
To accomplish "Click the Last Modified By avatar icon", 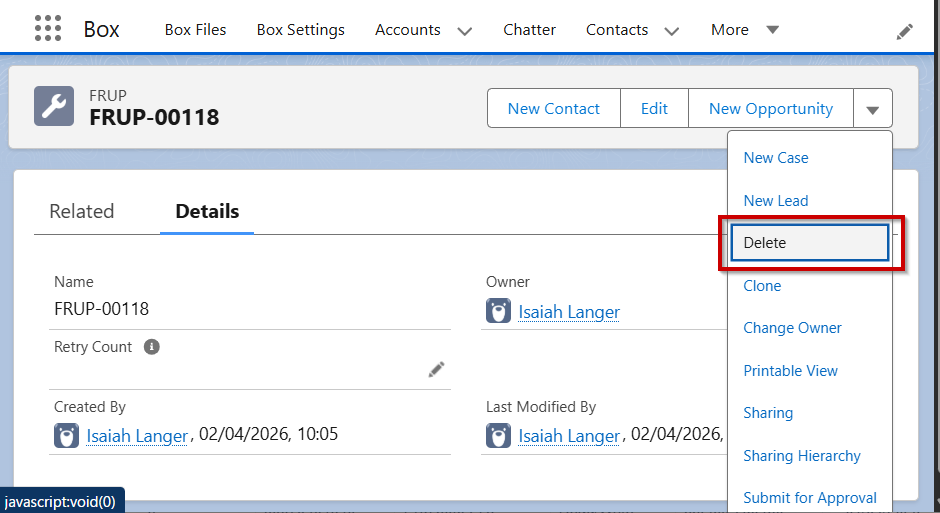I will click(498, 436).
